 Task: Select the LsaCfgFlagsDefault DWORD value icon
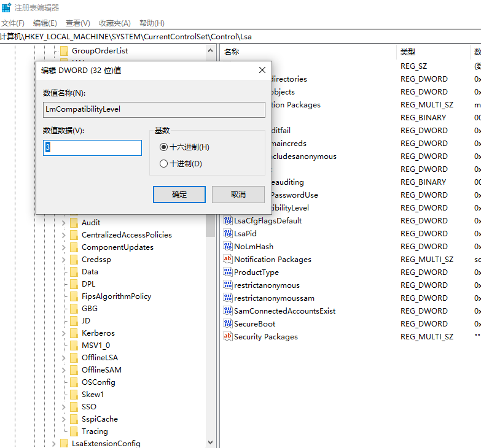pyautogui.click(x=228, y=220)
